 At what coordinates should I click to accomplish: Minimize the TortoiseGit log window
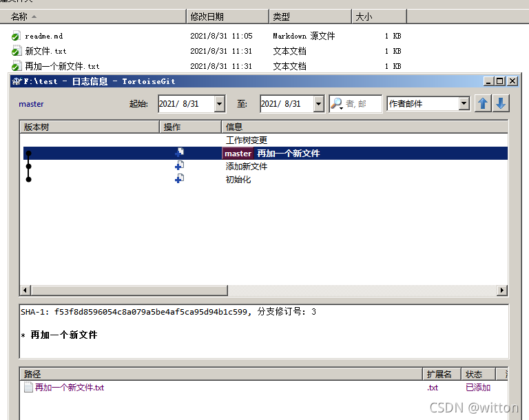click(x=488, y=81)
